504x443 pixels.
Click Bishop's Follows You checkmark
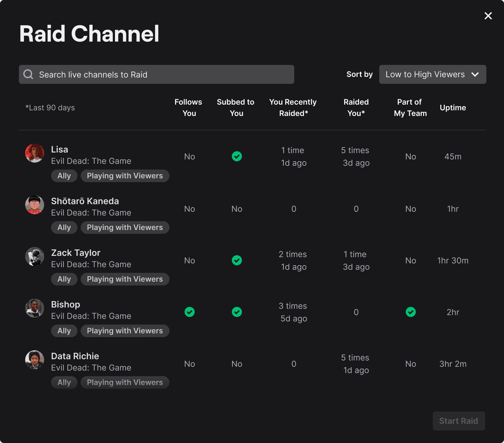[x=190, y=312]
